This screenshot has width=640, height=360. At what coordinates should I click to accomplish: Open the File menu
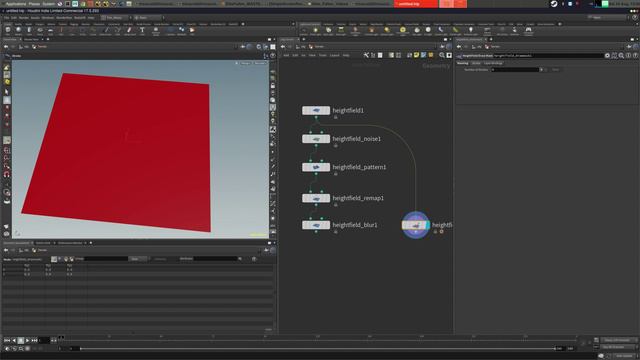[x=6, y=18]
